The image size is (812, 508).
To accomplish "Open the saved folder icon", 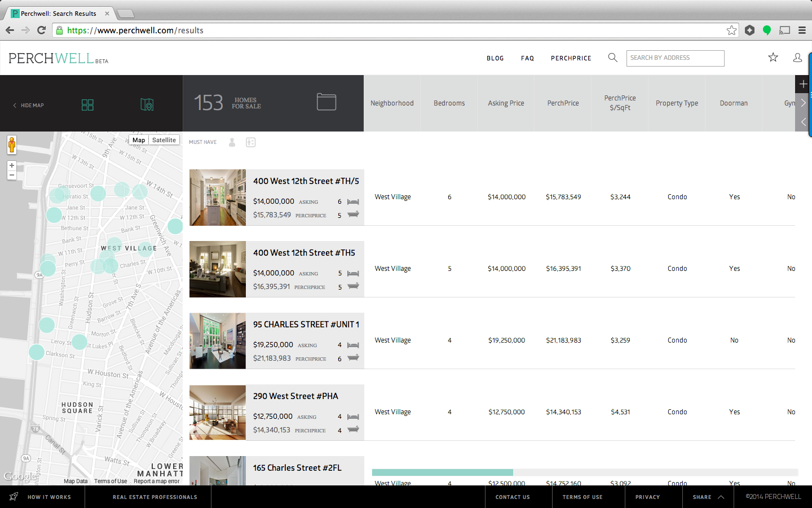I will (326, 102).
